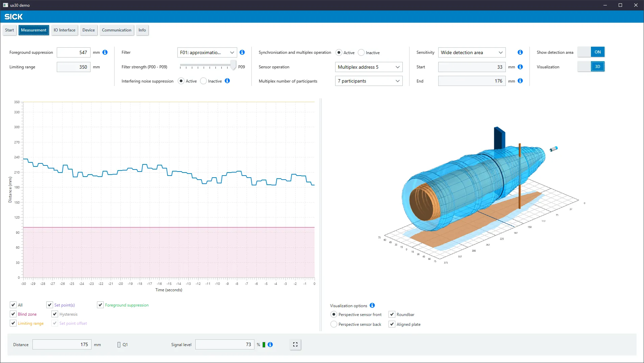
Task: Click the Start tab button
Action: 9,30
